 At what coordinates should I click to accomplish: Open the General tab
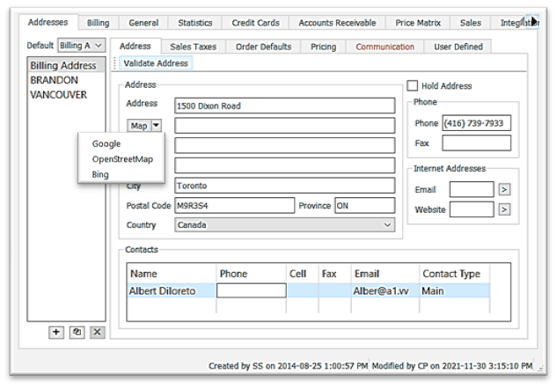[x=144, y=23]
